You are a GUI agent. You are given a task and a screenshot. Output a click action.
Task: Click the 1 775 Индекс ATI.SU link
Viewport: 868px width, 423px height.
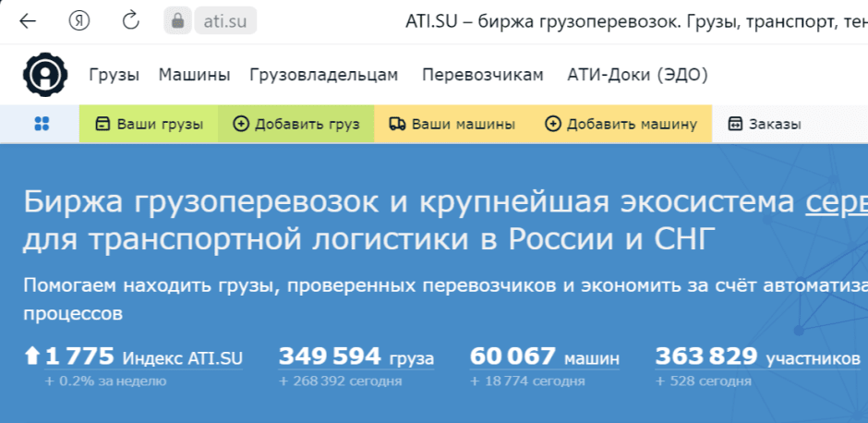pyautogui.click(x=144, y=357)
